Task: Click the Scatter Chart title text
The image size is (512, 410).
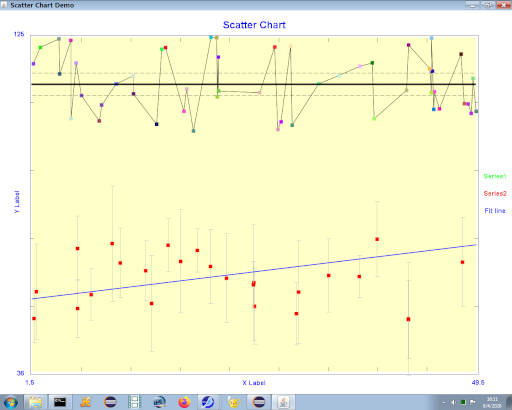Action: [x=254, y=25]
